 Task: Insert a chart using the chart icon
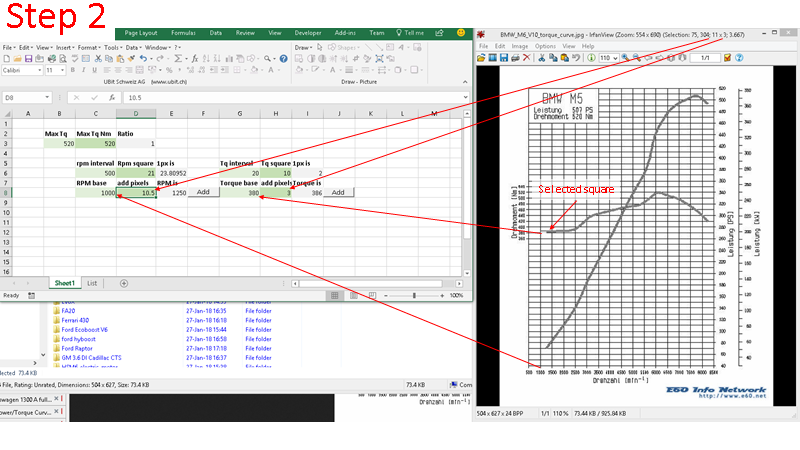[229, 59]
